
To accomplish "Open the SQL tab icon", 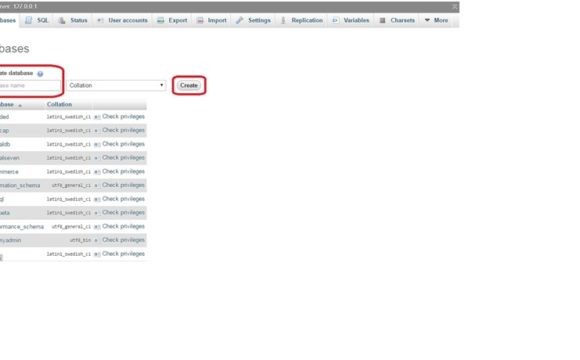I will pyautogui.click(x=28, y=20).
